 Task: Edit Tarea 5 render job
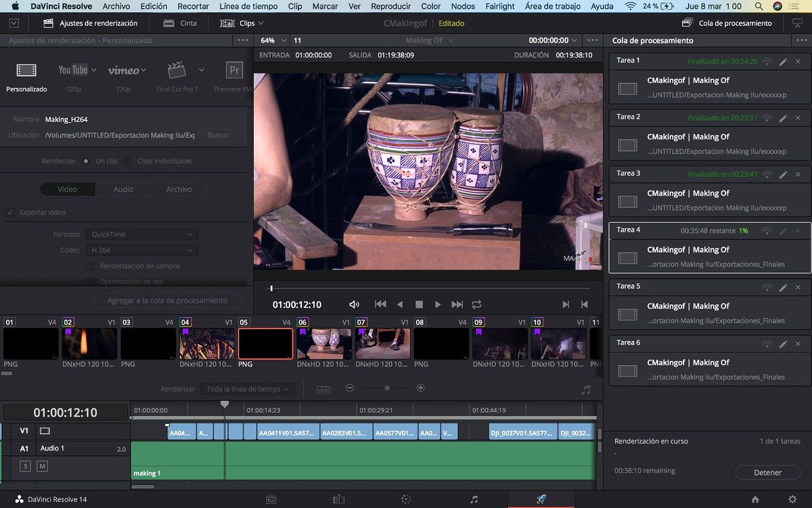pyautogui.click(x=783, y=287)
